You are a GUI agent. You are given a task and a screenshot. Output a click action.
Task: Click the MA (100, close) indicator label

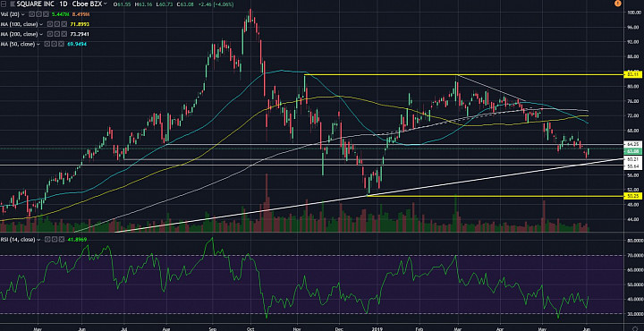(19, 24)
